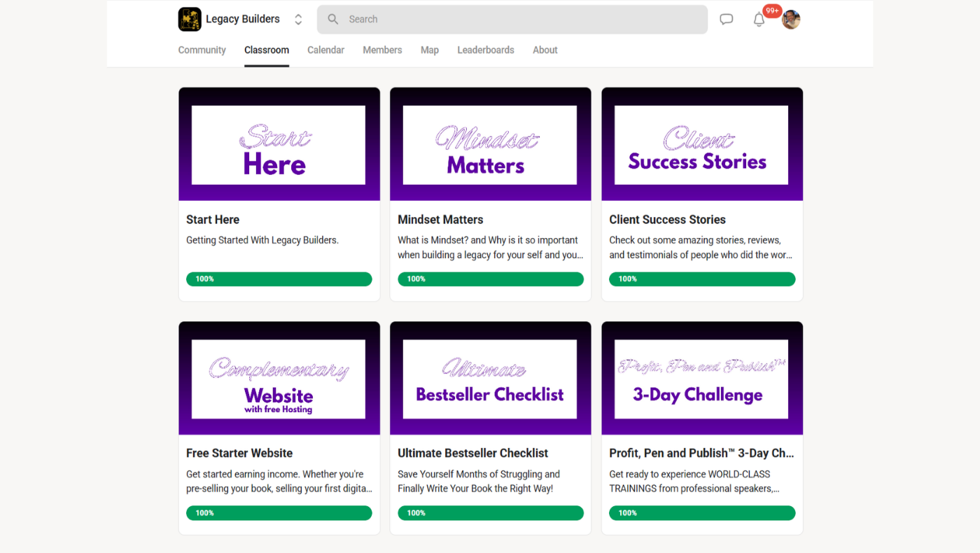Switch to the Community tab
980x553 pixels.
(x=202, y=50)
